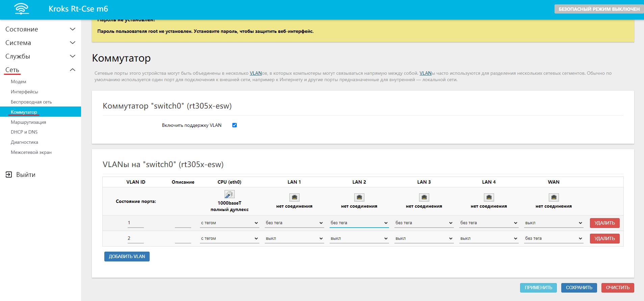This screenshot has width=644, height=301.
Task: Open the LAN 2 dropdown for VLAN 1
Action: (359, 223)
